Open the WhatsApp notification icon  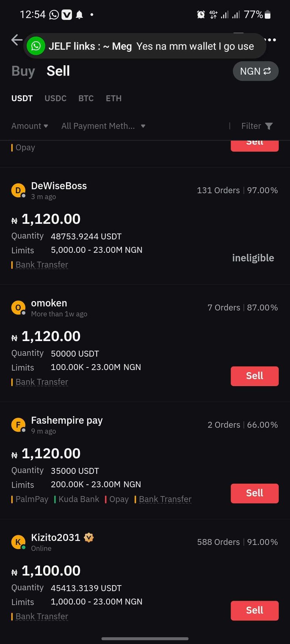pyautogui.click(x=36, y=46)
